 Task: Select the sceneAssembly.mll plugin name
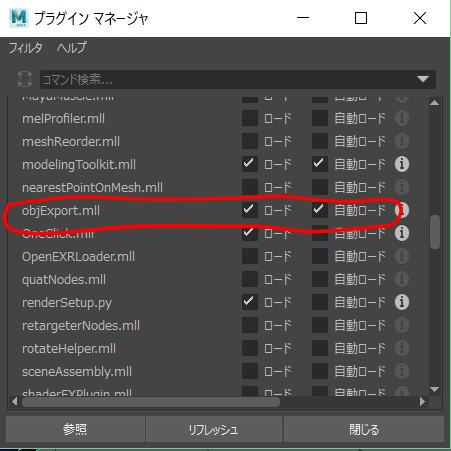[77, 372]
